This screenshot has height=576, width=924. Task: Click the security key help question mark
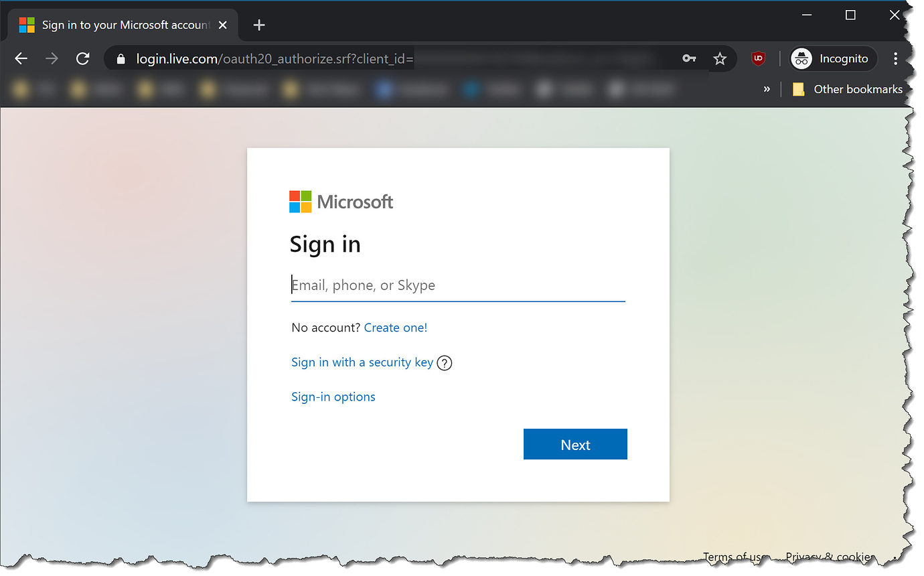click(445, 363)
